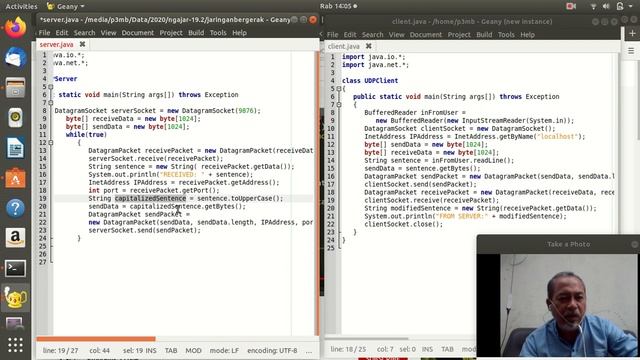Screen dimensions: 640x360
Task: Show applications grid button
Action: [15, 345]
